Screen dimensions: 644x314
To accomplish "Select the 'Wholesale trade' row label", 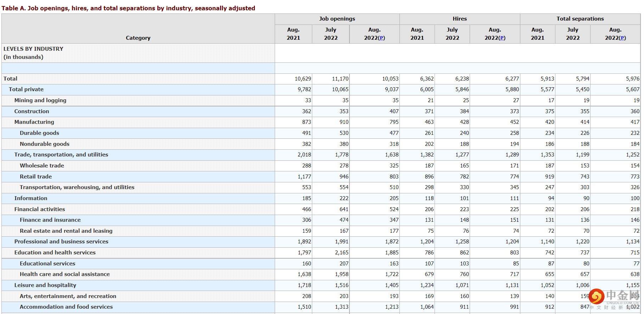I will click(42, 166).
